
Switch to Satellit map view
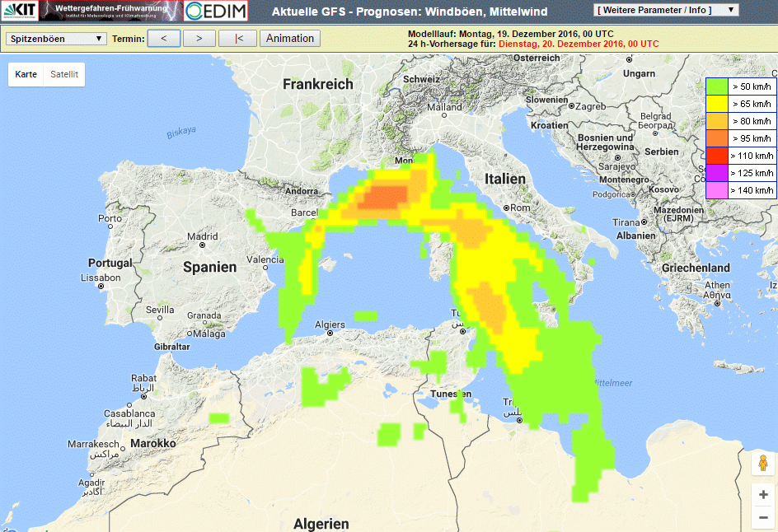tap(64, 74)
